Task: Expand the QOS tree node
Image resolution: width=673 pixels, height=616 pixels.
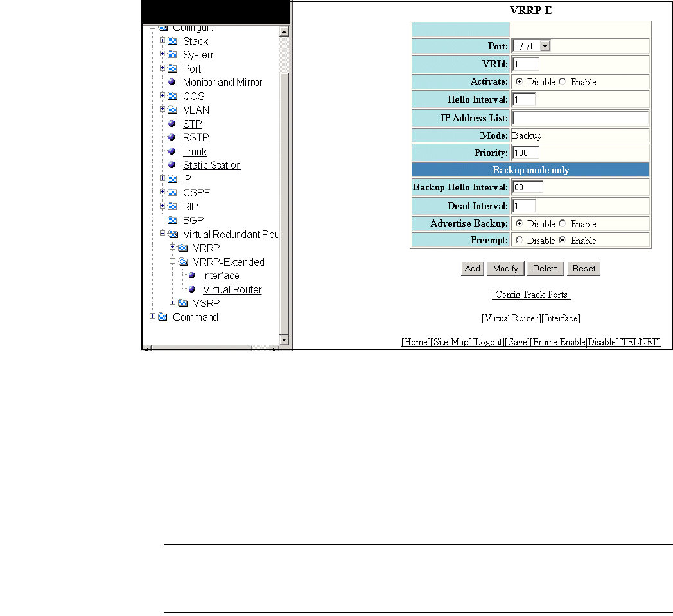Action: pos(162,95)
